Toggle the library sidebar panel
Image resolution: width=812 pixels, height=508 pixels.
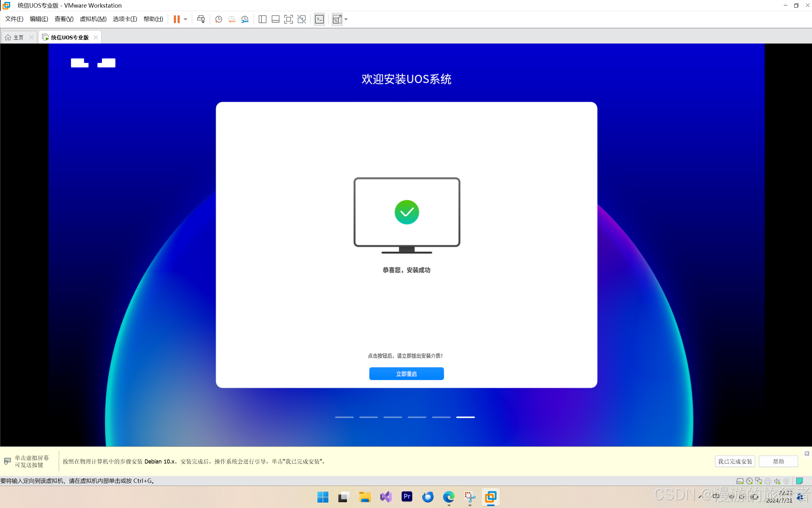262,19
